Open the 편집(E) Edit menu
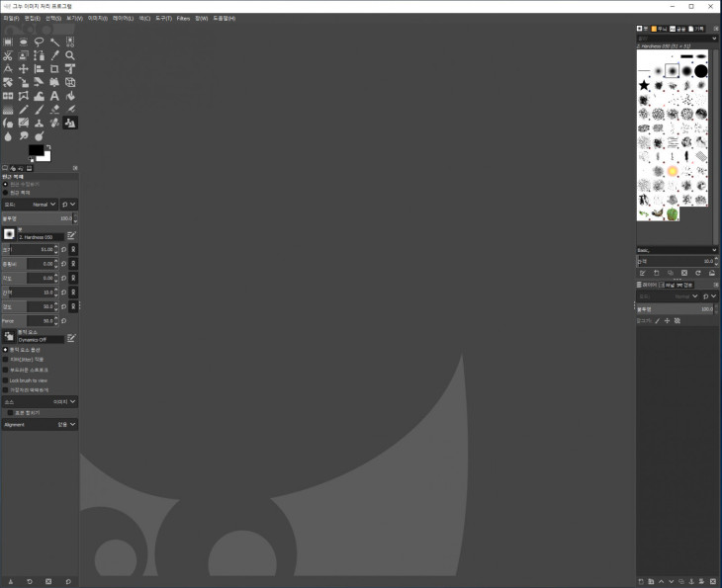 pyautogui.click(x=33, y=19)
